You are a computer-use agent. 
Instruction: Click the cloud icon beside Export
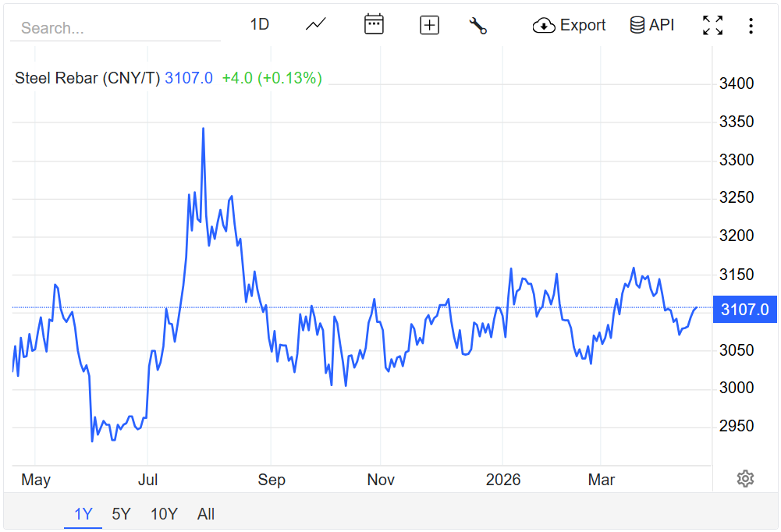544,26
